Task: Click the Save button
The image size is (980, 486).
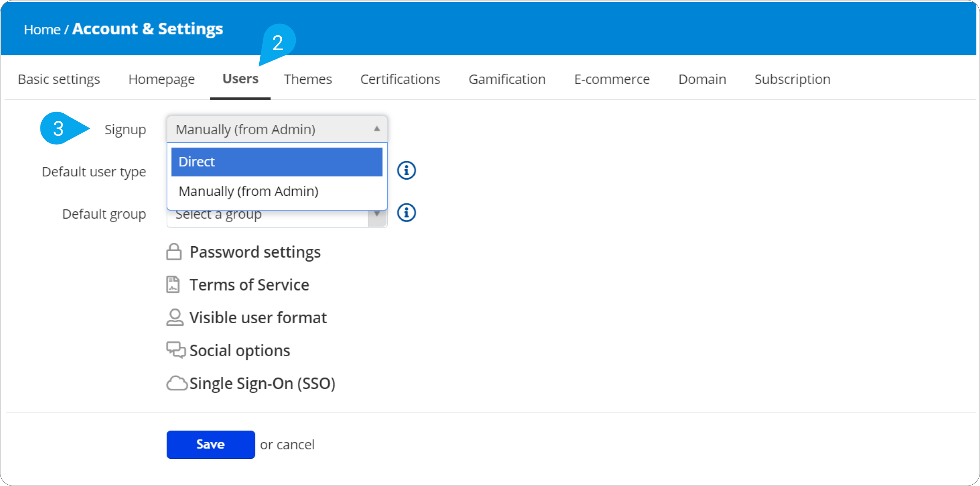Action: (x=211, y=444)
